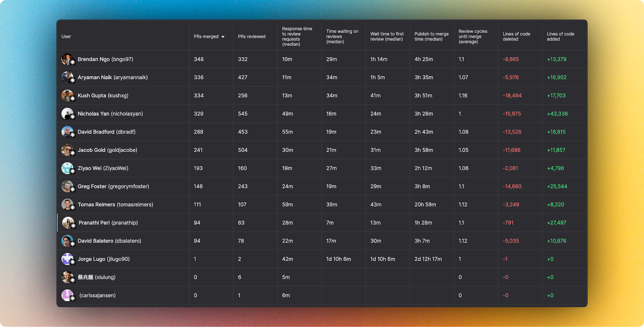644x327 pixels.
Task: Click Brendan Ngo's 348 PRs merged value
Action: pyautogui.click(x=199, y=59)
